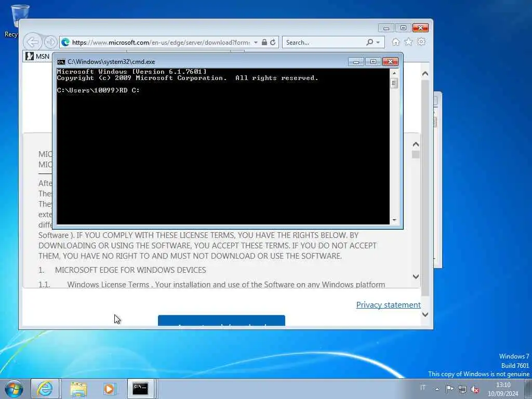The height and width of the screenshot is (399, 532).
Task: Click Show desktop button at taskbar end
Action: tap(528, 389)
